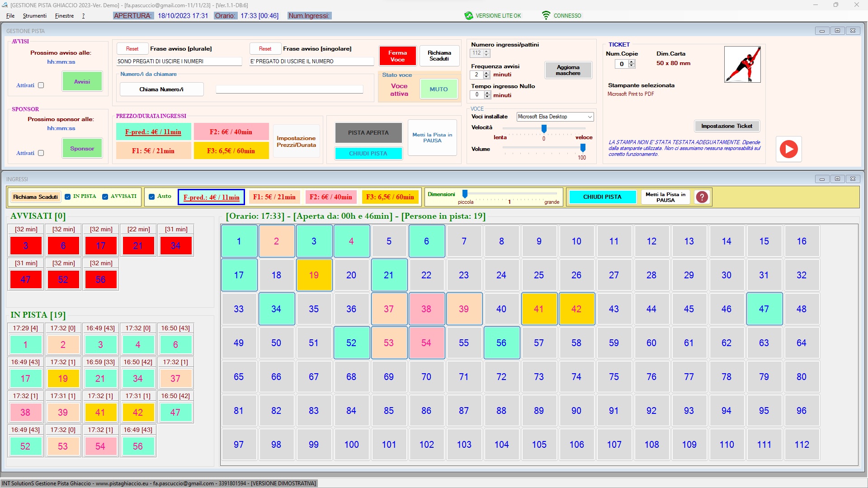Image resolution: width=868 pixels, height=488 pixels.
Task: Click red expired number 34 tile
Action: (175, 246)
